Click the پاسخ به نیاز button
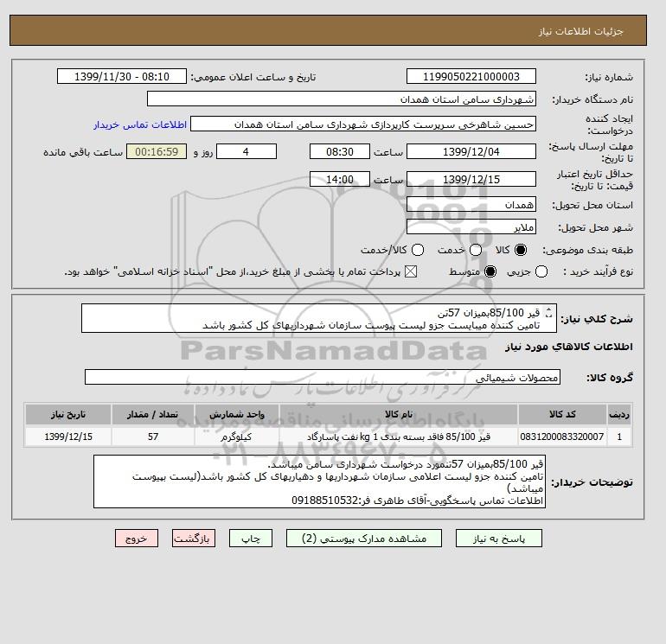This screenshot has width=666, height=644. [x=499, y=539]
